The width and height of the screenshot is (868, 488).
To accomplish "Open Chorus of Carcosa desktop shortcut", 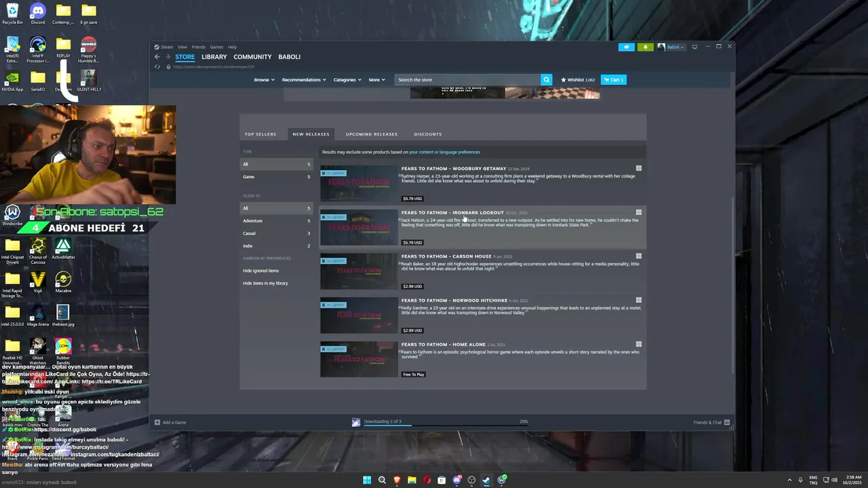I will (38, 250).
